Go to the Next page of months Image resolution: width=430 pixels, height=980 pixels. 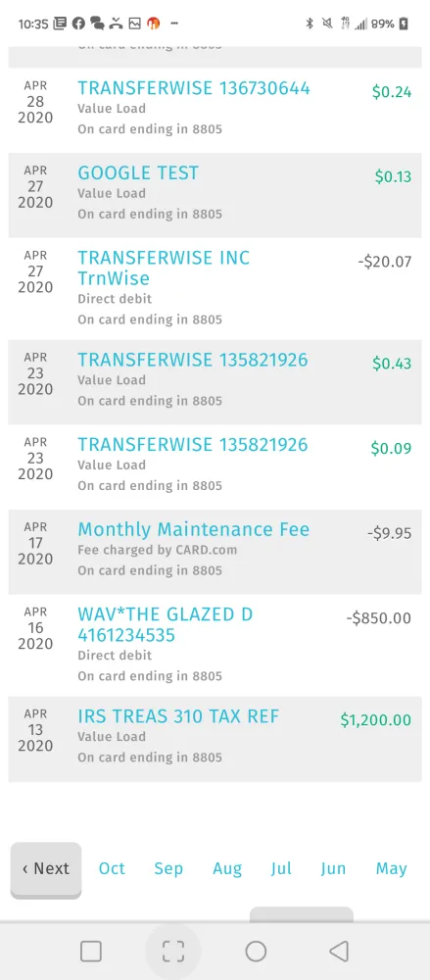pos(46,868)
